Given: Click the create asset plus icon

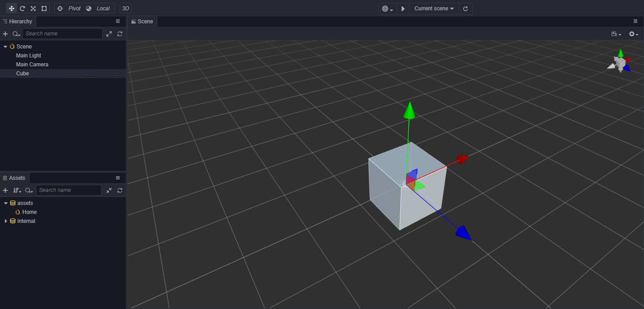Looking at the screenshot, I should (5, 190).
